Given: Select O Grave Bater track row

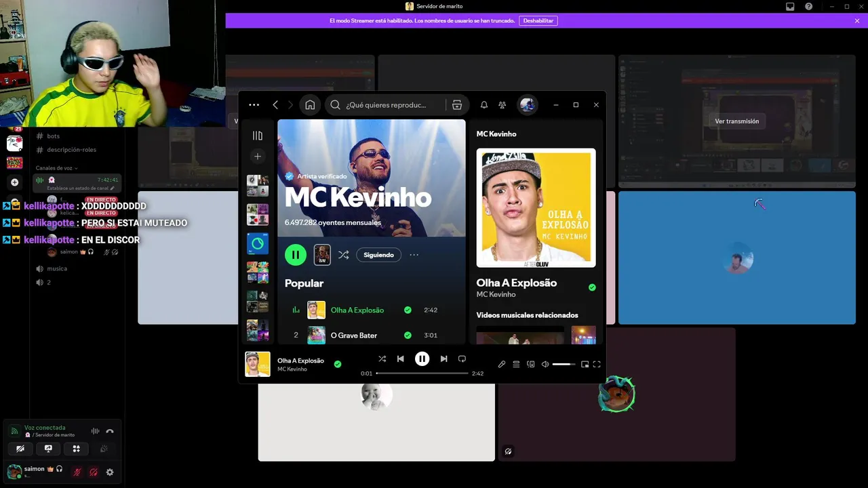Looking at the screenshot, I should pos(372,335).
